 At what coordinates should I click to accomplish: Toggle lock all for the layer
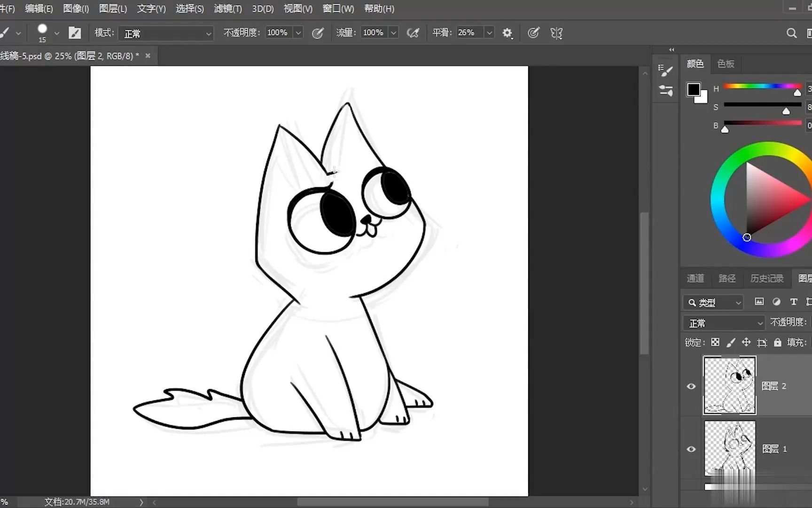pos(778,342)
